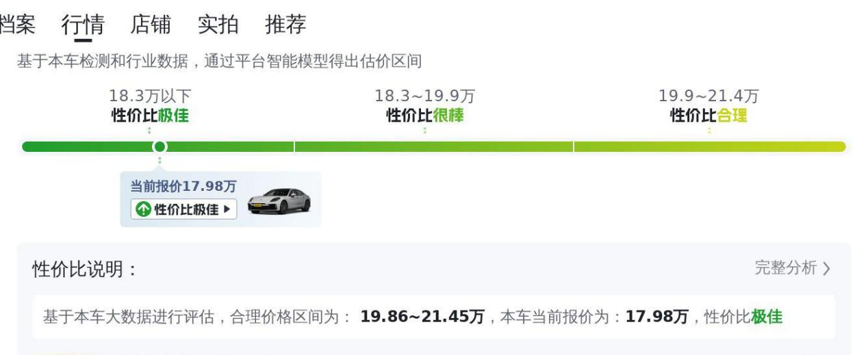Click the silver car thumbnail image
Screen dimensions: 868x355
279,200
